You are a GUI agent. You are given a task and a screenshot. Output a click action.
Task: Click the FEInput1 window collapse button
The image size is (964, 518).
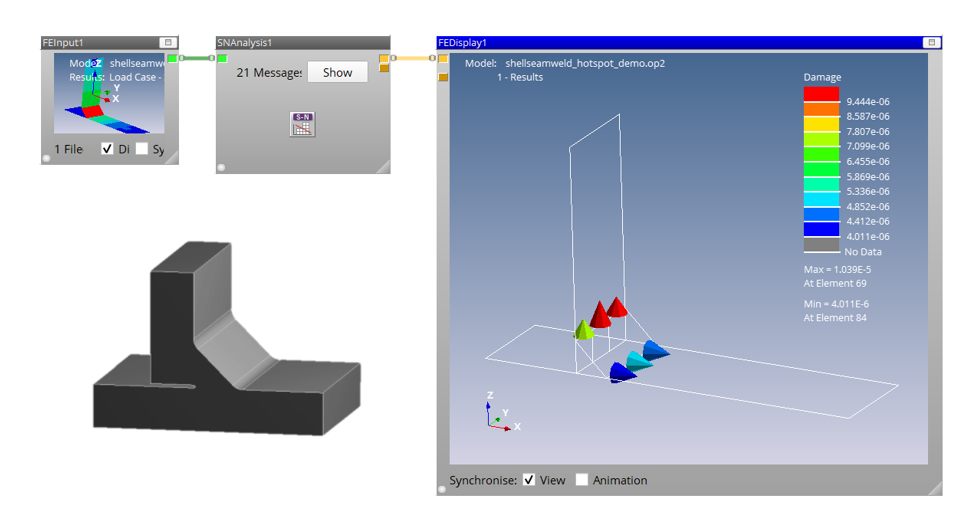click(168, 42)
